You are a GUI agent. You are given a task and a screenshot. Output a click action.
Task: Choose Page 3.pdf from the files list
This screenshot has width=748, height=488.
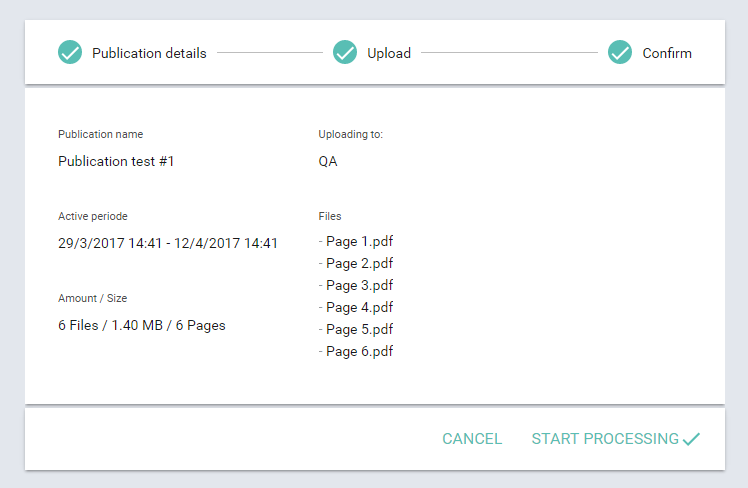pyautogui.click(x=356, y=285)
